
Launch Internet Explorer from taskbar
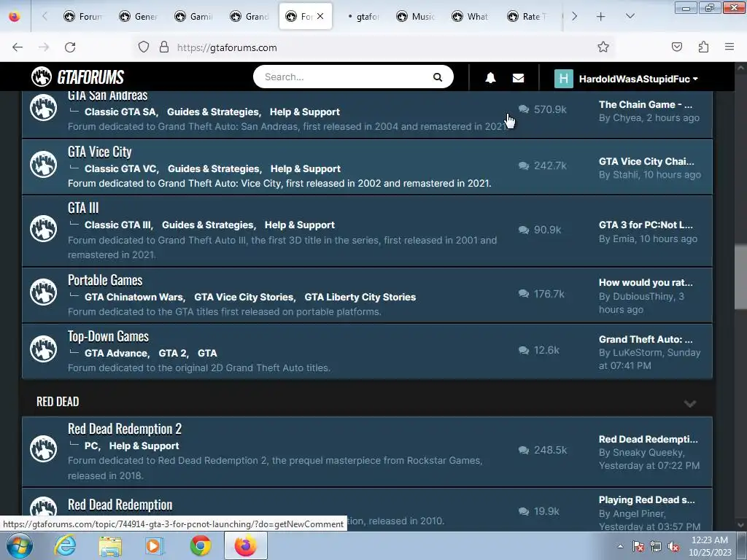[65, 545]
